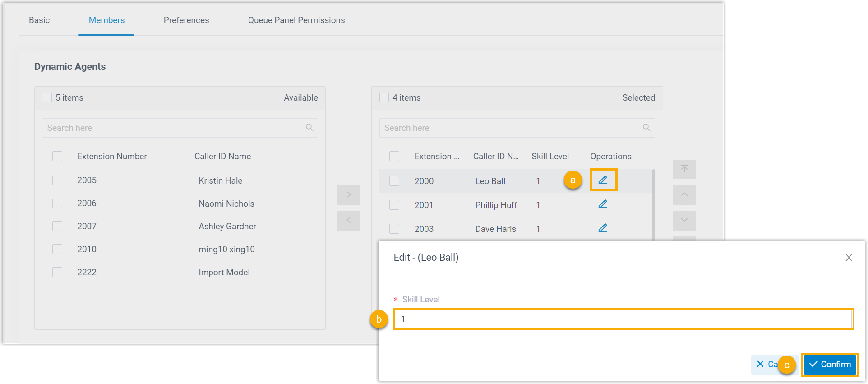This screenshot has width=868, height=384.
Task: Close the Edit Leo Ball dialog
Action: (x=849, y=258)
